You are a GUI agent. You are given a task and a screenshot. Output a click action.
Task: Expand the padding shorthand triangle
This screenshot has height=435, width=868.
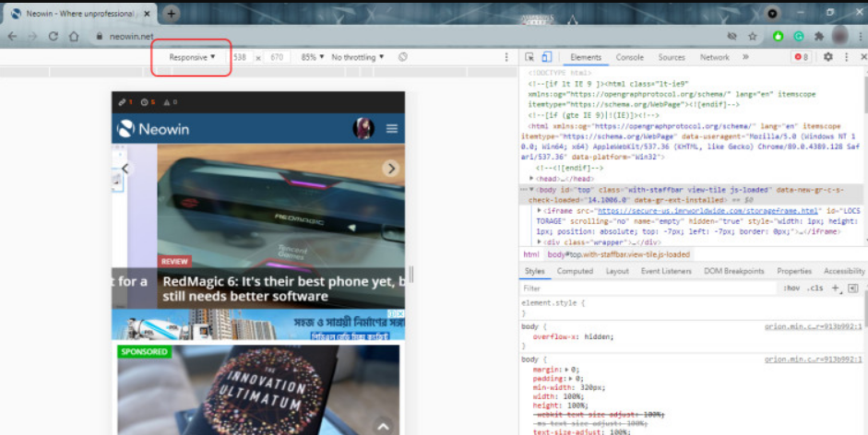[x=571, y=379]
